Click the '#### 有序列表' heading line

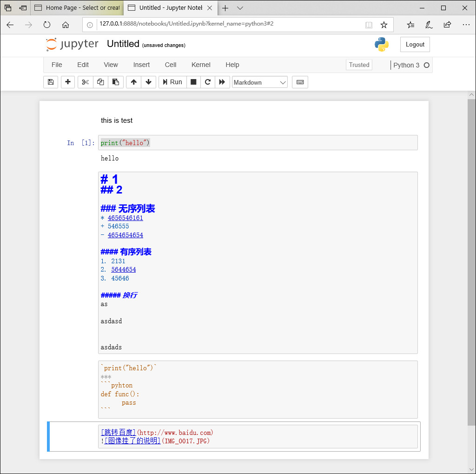pos(126,252)
